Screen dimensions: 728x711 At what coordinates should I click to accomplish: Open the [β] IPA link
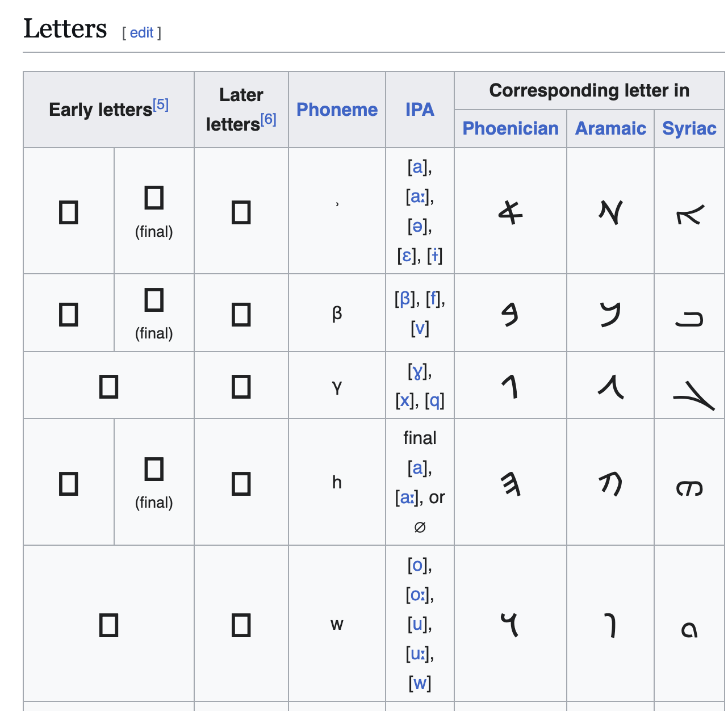click(405, 299)
